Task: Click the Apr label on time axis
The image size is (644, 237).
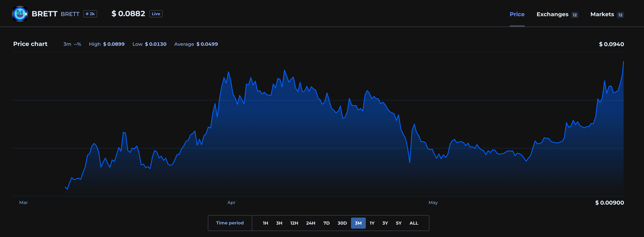Action: click(x=231, y=202)
